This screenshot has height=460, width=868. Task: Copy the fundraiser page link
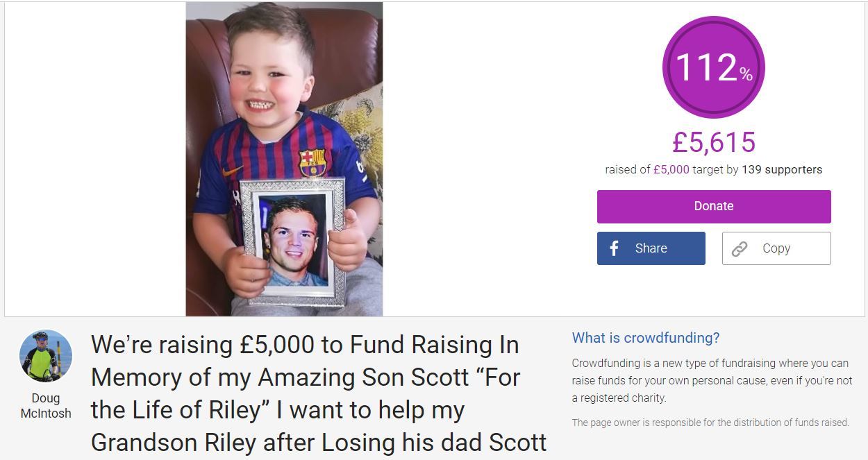pyautogui.click(x=776, y=248)
